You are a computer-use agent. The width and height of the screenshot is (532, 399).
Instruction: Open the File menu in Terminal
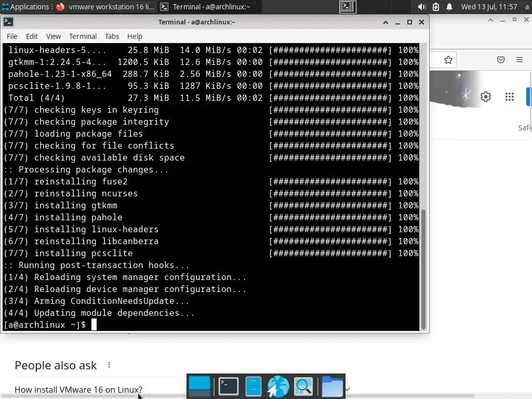(12, 36)
